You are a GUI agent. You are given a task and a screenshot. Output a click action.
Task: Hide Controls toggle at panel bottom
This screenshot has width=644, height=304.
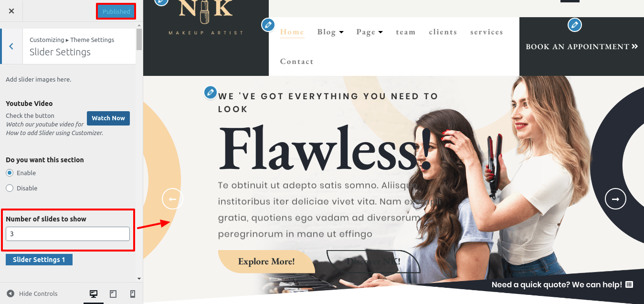32,294
